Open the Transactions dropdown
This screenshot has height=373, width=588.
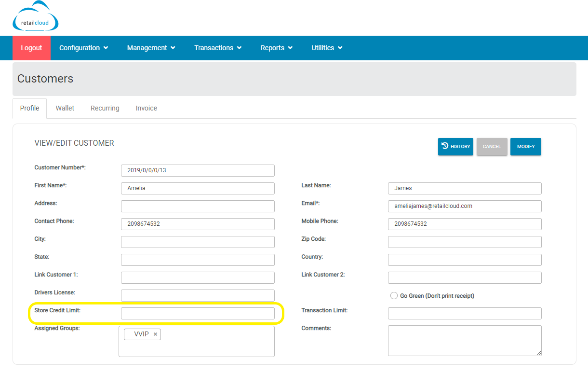pyautogui.click(x=218, y=48)
